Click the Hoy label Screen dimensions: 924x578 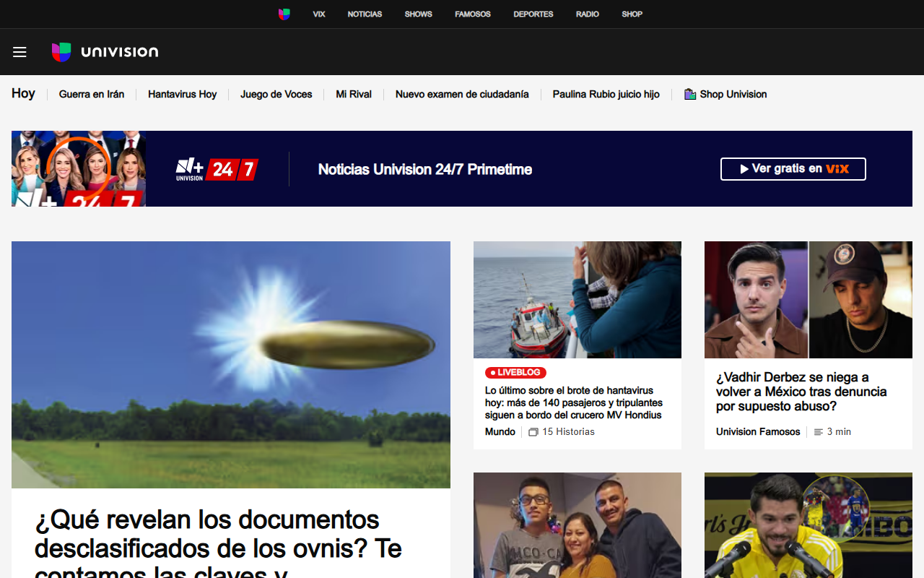[23, 93]
